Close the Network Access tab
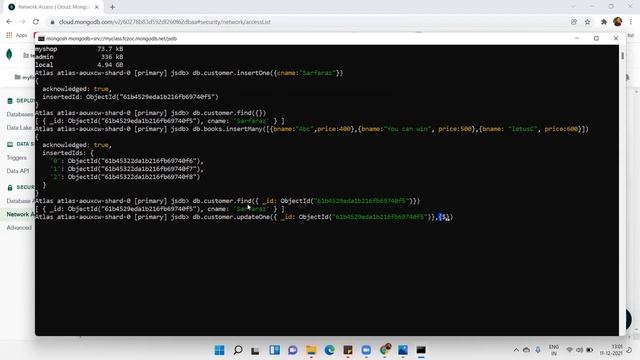 97,7
